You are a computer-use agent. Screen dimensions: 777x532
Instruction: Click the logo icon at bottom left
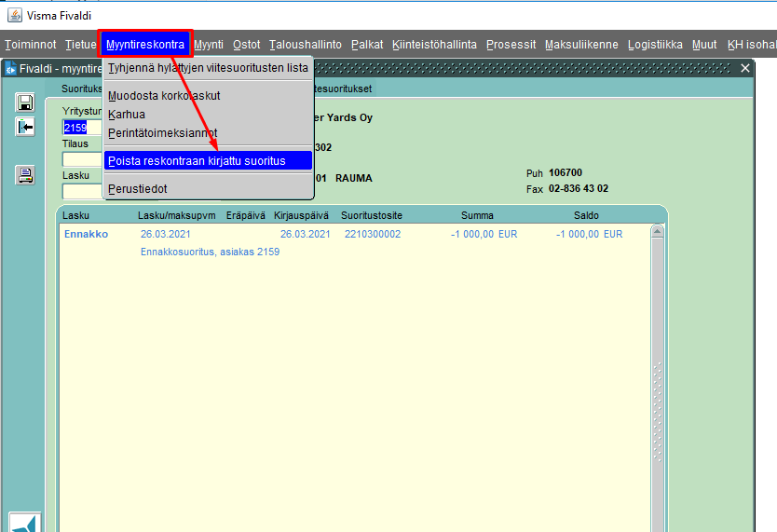(25, 523)
